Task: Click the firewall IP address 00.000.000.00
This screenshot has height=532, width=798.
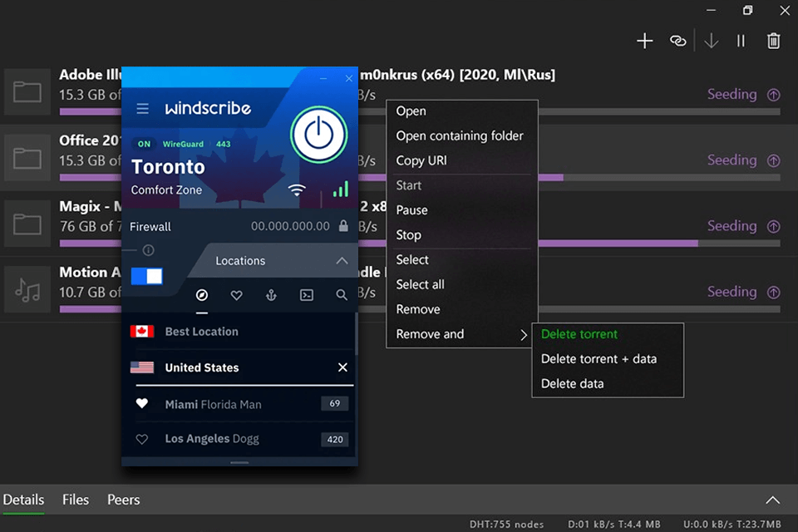Action: pos(290,226)
